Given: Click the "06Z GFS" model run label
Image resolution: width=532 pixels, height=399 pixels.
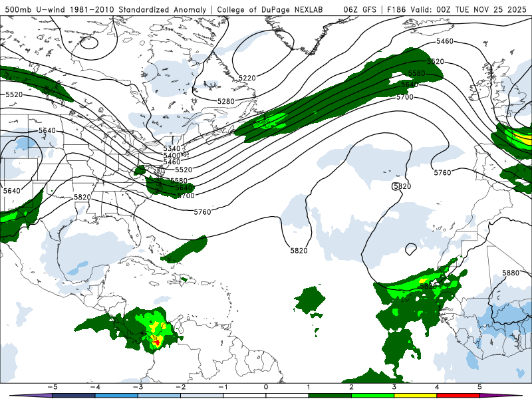Looking at the screenshot, I should tap(360, 9).
